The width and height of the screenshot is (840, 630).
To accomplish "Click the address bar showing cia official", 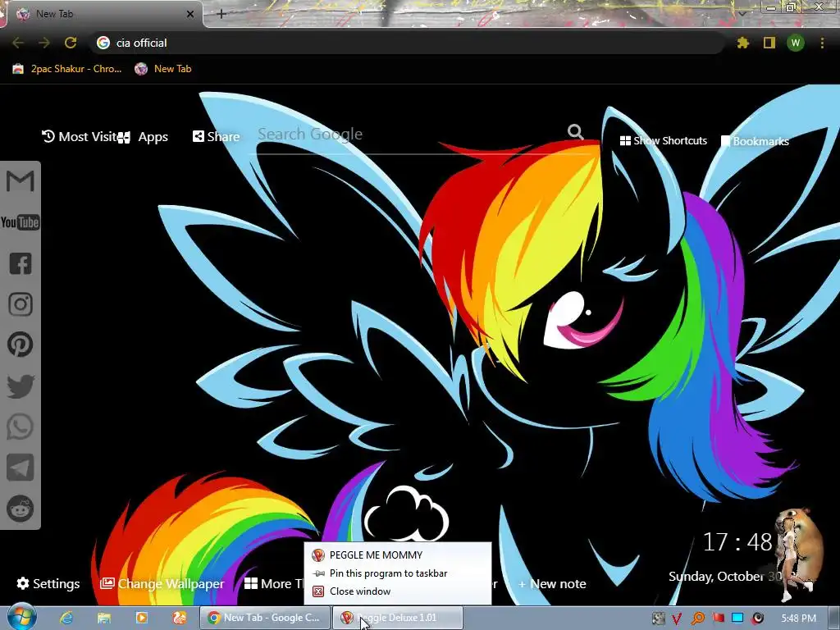I will point(407,43).
